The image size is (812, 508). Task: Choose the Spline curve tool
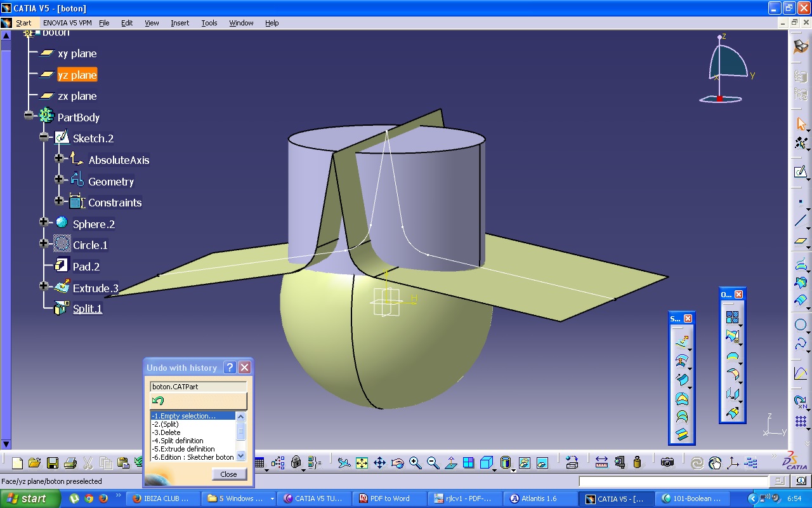[801, 344]
